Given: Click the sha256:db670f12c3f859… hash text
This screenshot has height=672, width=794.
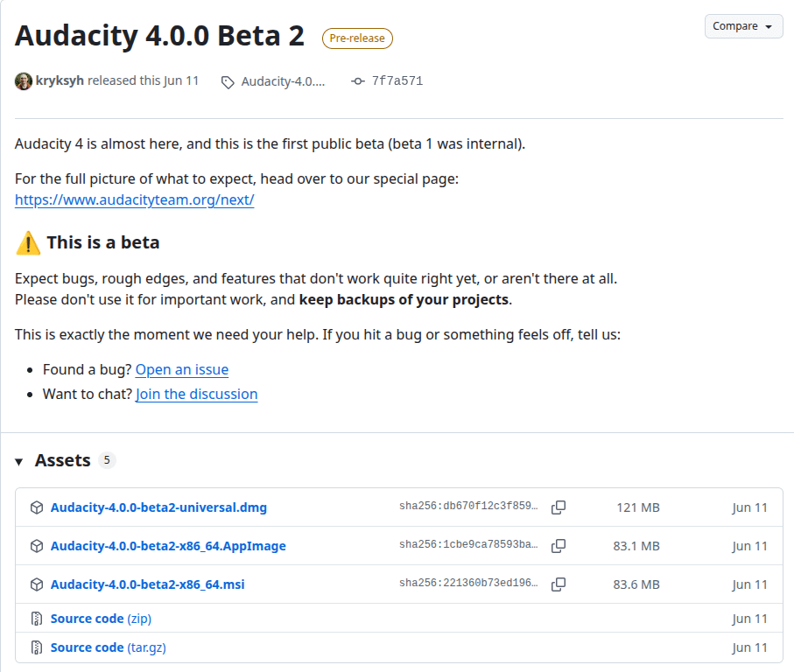Looking at the screenshot, I should [x=468, y=506].
